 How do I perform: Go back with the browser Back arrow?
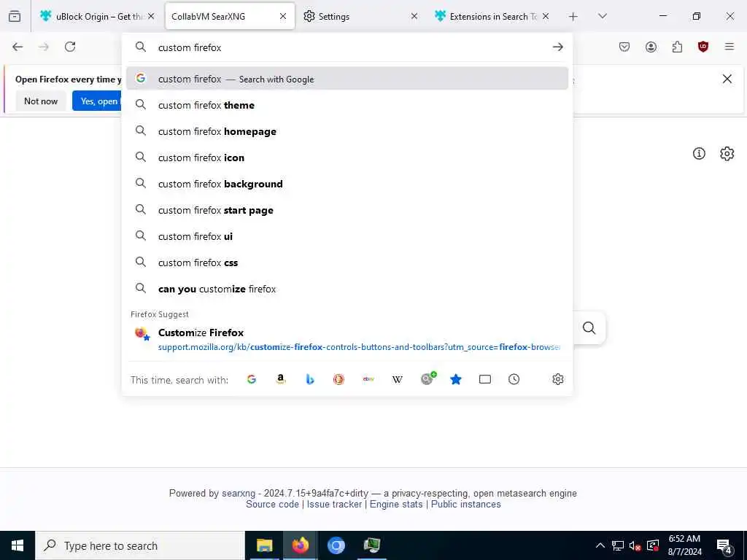point(18,47)
